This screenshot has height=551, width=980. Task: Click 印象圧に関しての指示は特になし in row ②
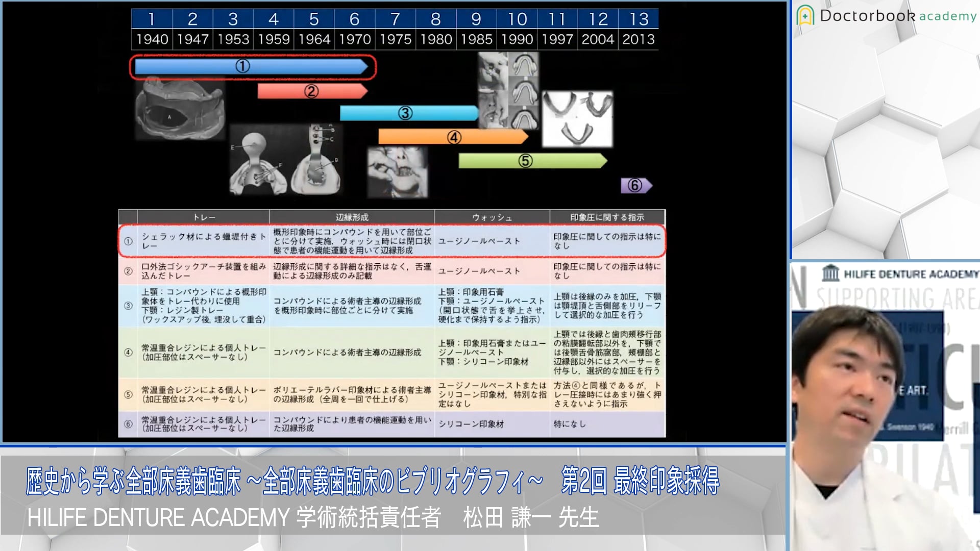pyautogui.click(x=607, y=271)
